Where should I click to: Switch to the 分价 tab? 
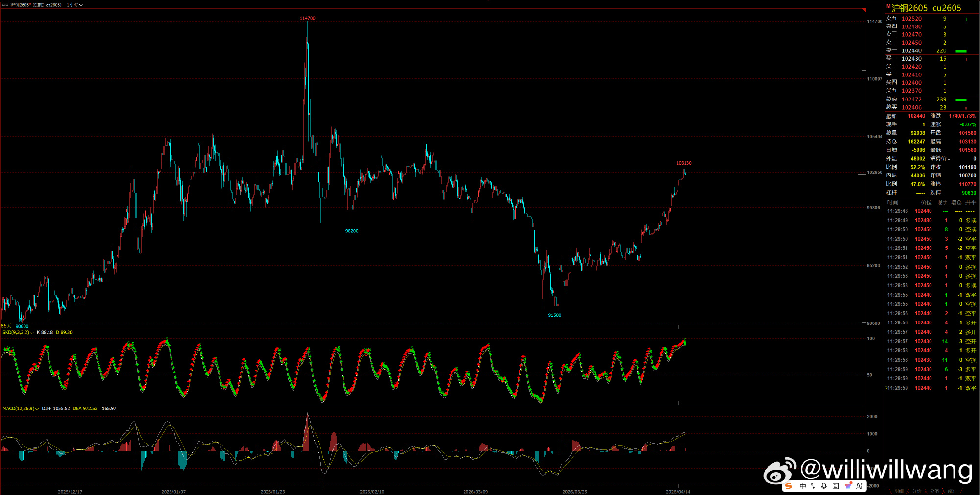pyautogui.click(x=917, y=491)
